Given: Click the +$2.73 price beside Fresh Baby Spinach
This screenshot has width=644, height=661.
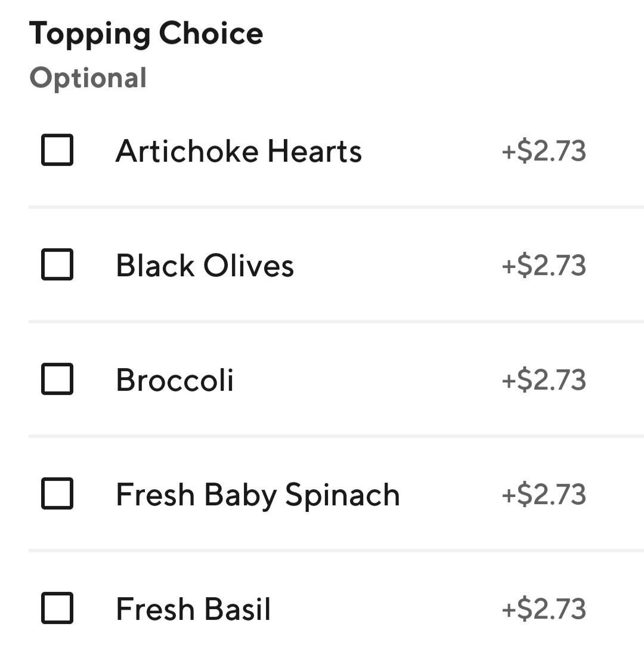Looking at the screenshot, I should (x=544, y=494).
